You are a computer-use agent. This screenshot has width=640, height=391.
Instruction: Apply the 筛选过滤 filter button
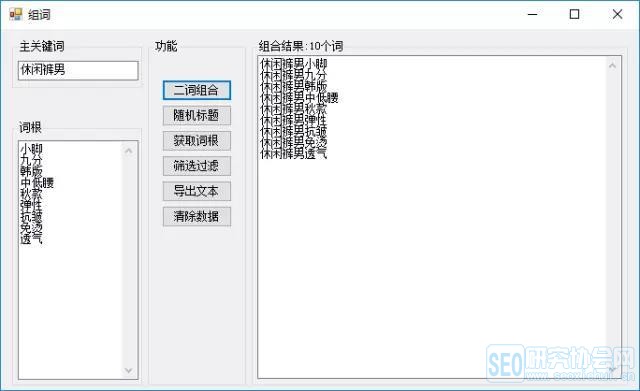(x=197, y=166)
